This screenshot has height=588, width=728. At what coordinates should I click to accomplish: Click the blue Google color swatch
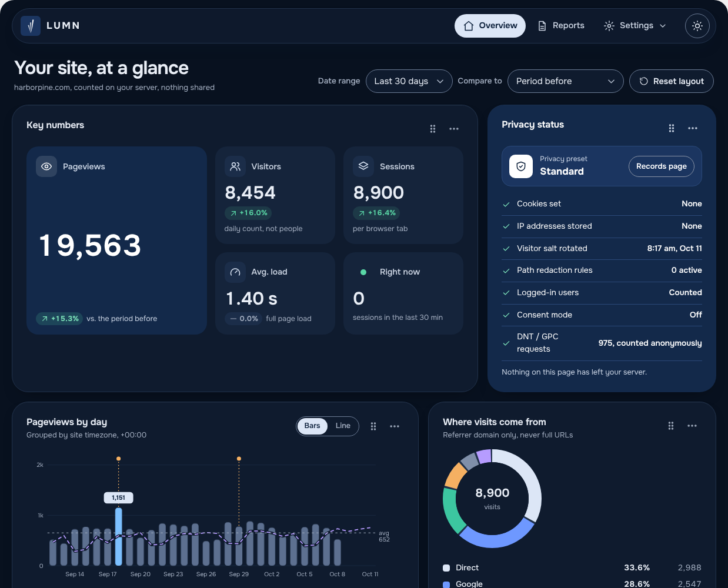click(x=446, y=584)
